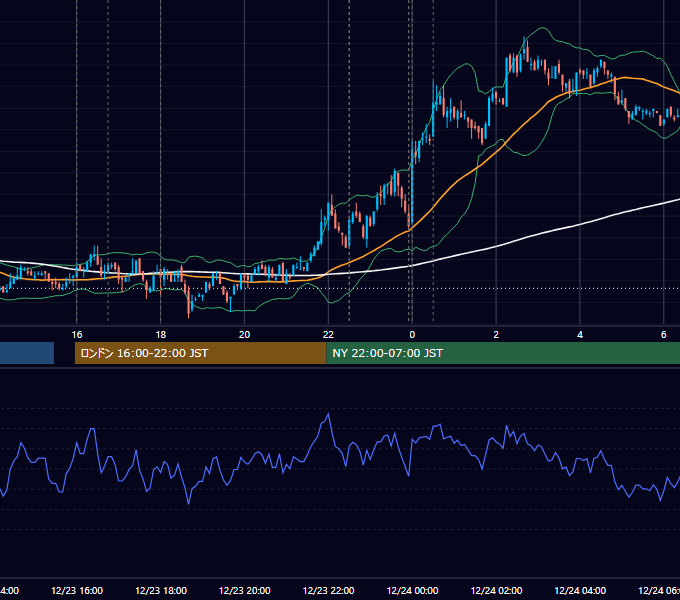
Task: Click the oscillator peak near 12/23 22:00
Action: (x=328, y=414)
